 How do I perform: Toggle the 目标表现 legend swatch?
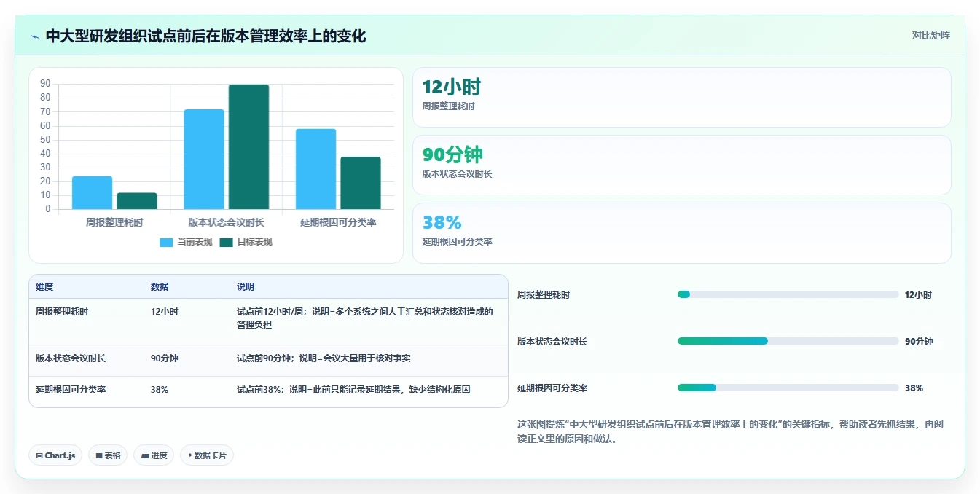[x=226, y=243]
